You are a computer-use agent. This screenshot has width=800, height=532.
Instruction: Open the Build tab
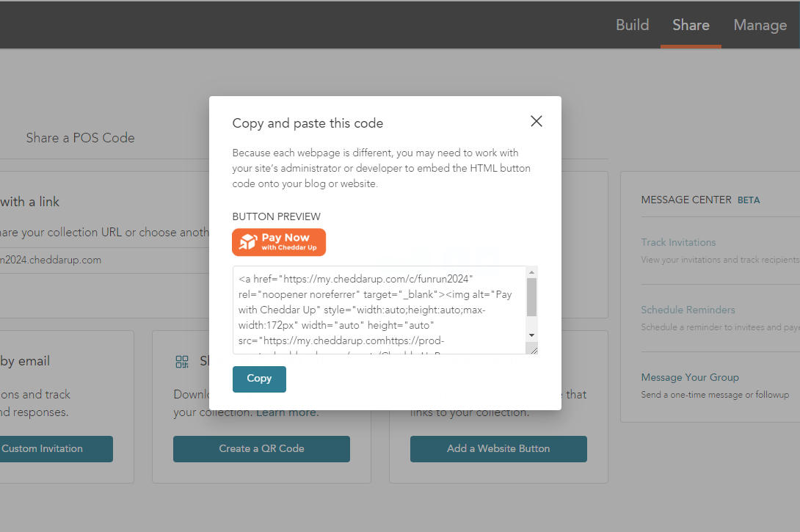coord(632,25)
